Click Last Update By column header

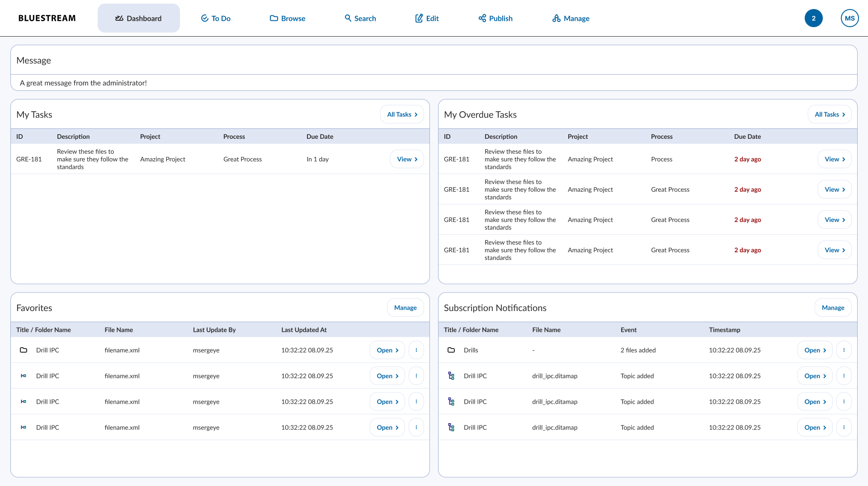pos(214,330)
